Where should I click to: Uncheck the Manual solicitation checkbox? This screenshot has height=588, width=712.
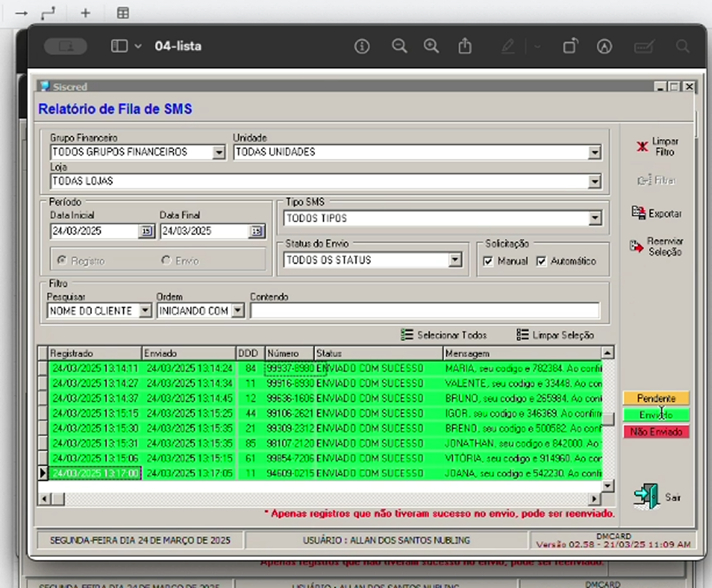[489, 261]
